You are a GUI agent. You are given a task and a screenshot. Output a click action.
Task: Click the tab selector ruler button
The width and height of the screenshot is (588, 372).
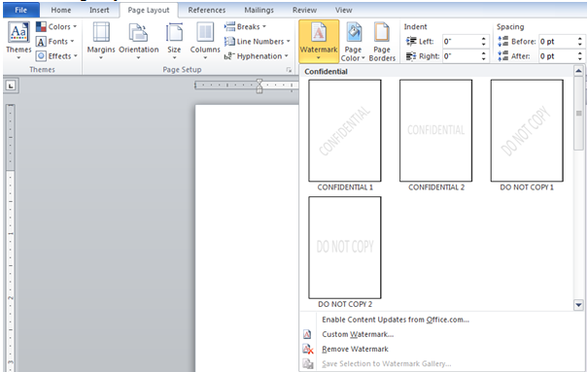(11, 85)
